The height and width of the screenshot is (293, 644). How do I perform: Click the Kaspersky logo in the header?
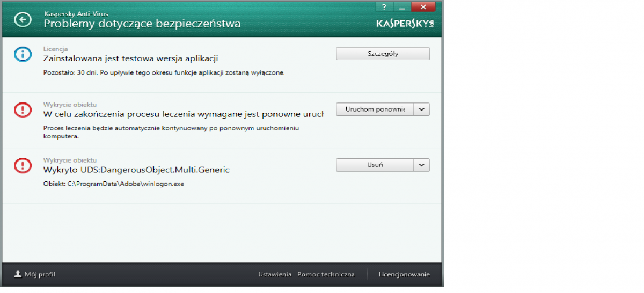[405, 24]
